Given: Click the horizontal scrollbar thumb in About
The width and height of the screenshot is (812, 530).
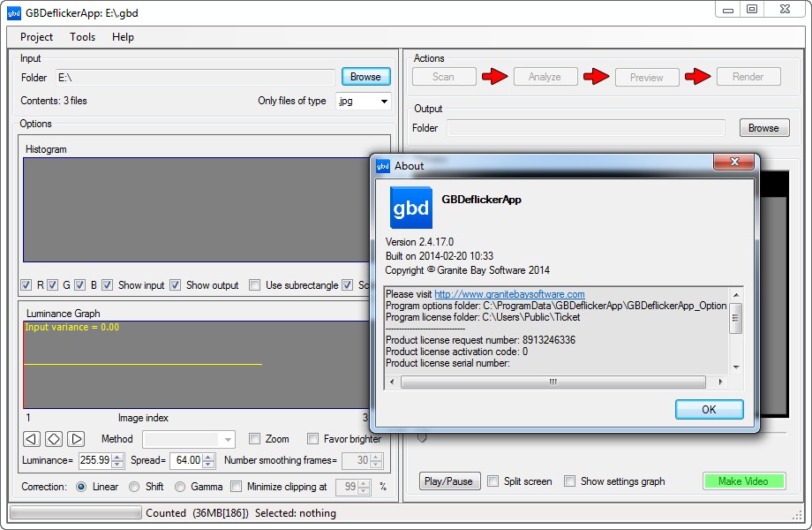Looking at the screenshot, I should coord(553,382).
